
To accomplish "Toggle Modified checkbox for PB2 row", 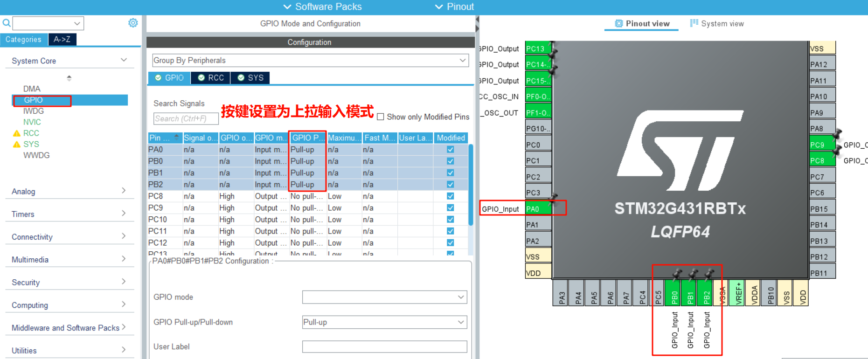I will coord(450,185).
